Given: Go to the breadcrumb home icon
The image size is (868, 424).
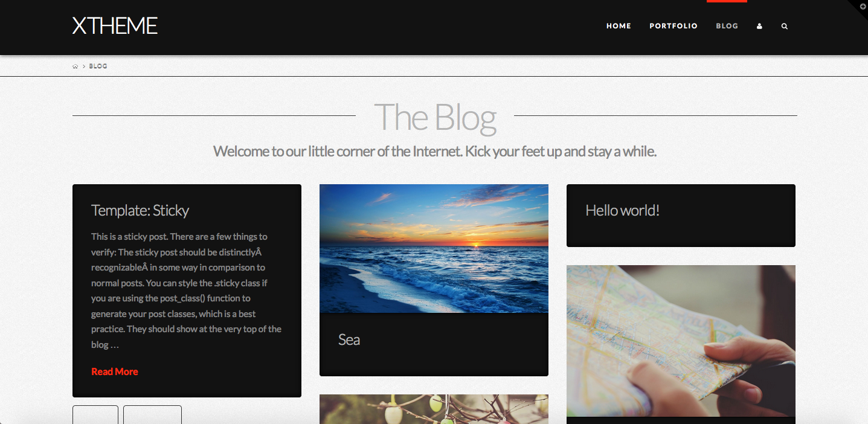Looking at the screenshot, I should [x=75, y=66].
